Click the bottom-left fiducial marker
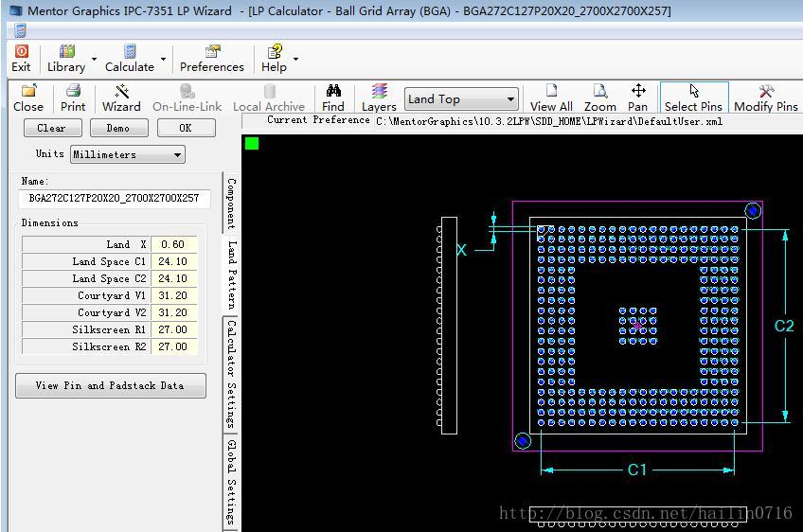Viewport: 803px width, 532px height. point(523,440)
